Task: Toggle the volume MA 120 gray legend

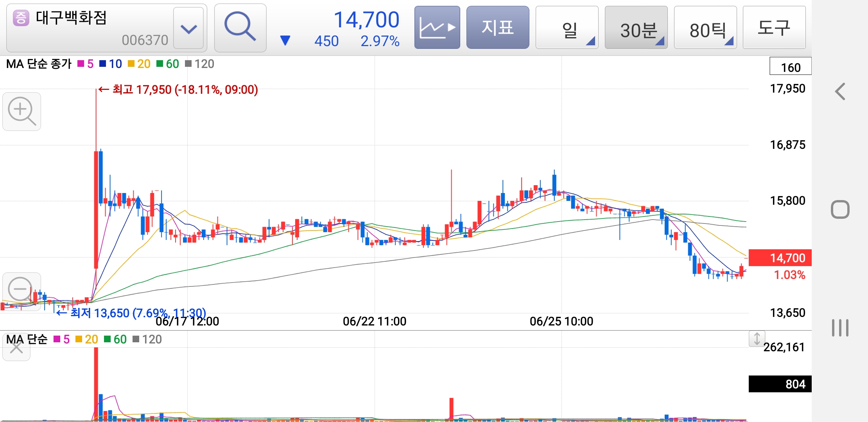Action: [x=147, y=339]
